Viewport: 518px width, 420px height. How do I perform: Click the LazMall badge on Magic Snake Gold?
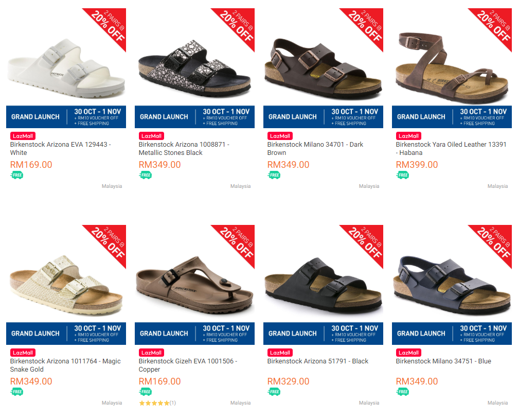point(23,353)
